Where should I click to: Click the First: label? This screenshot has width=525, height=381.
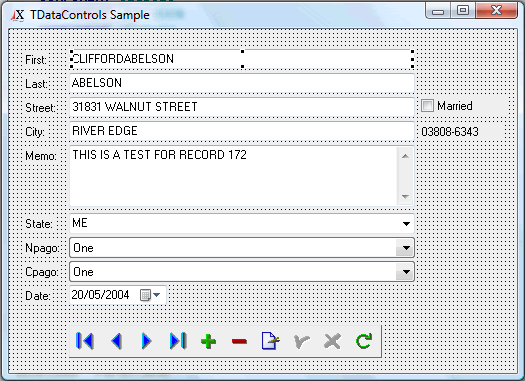(x=36, y=60)
